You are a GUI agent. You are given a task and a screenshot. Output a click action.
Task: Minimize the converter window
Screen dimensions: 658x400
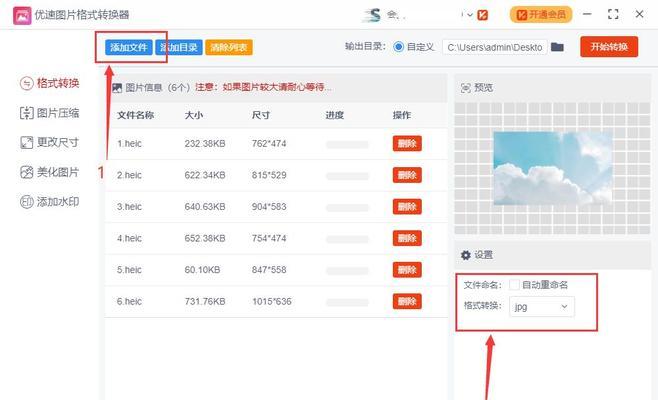coord(587,14)
